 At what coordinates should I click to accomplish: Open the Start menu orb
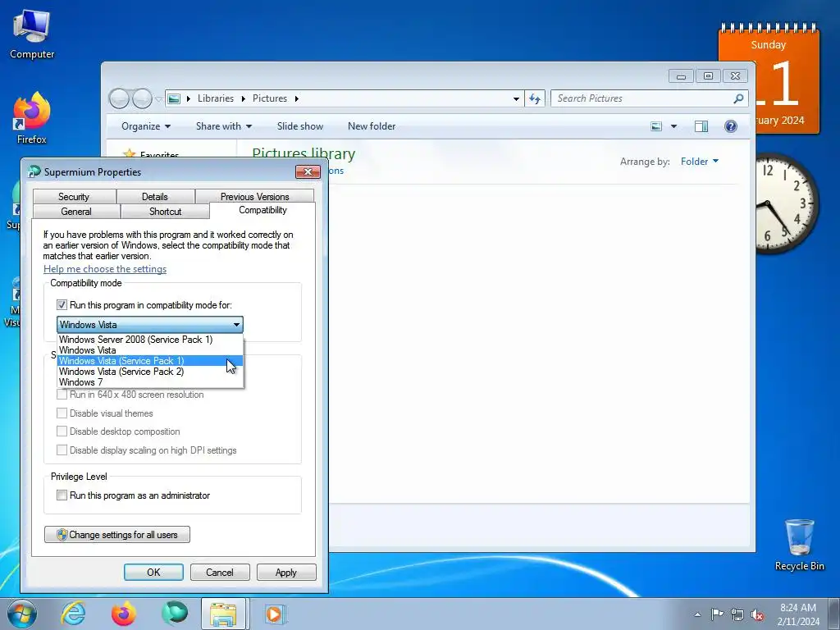point(22,614)
